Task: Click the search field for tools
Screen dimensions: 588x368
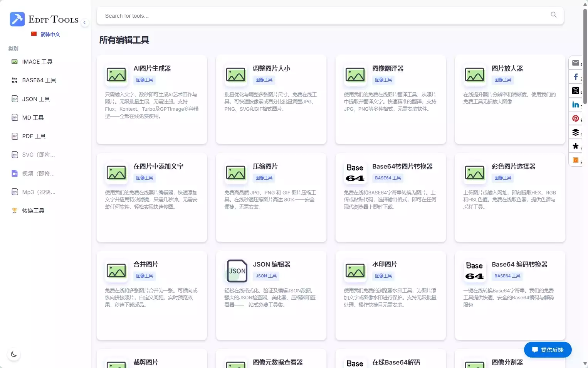Action: click(x=330, y=16)
